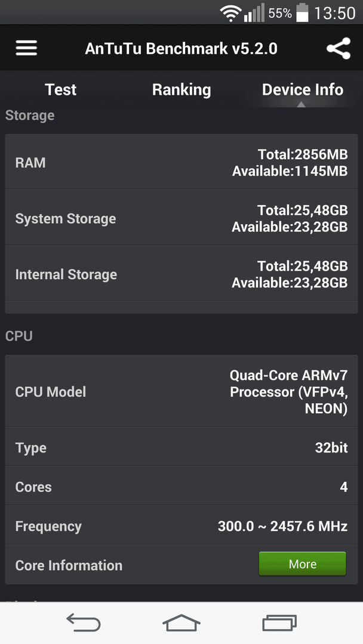This screenshot has height=644, width=363.
Task: Tap the Cores row
Action: click(x=181, y=487)
